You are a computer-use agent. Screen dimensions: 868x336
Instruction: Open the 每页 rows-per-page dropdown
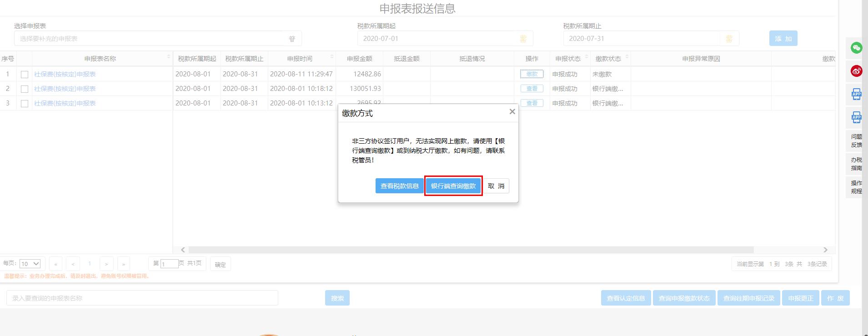(30, 264)
